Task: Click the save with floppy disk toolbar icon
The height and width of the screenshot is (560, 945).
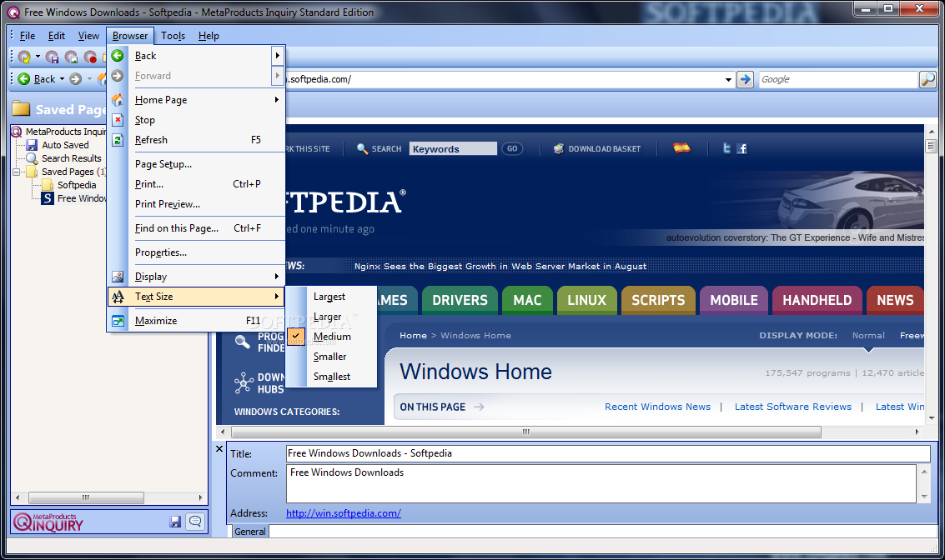Action: click(53, 57)
